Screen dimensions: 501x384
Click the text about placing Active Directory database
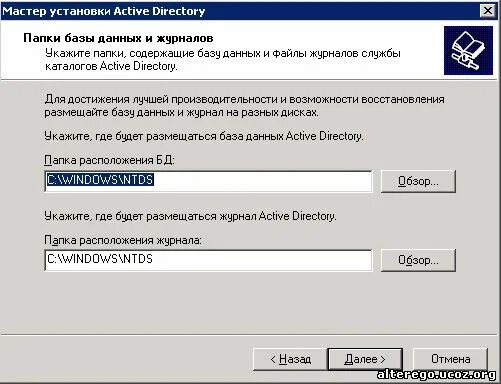(x=204, y=136)
